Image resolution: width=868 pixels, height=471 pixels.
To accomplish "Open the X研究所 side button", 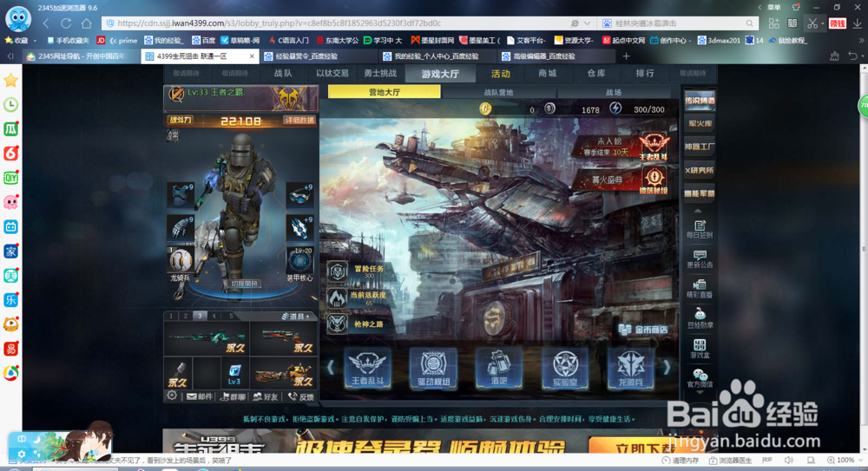I will click(700, 170).
